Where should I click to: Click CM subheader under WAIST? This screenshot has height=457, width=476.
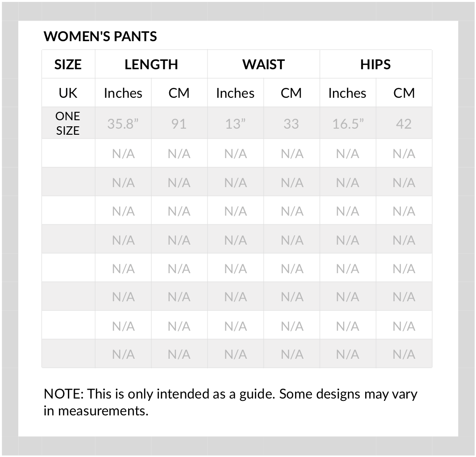point(291,93)
